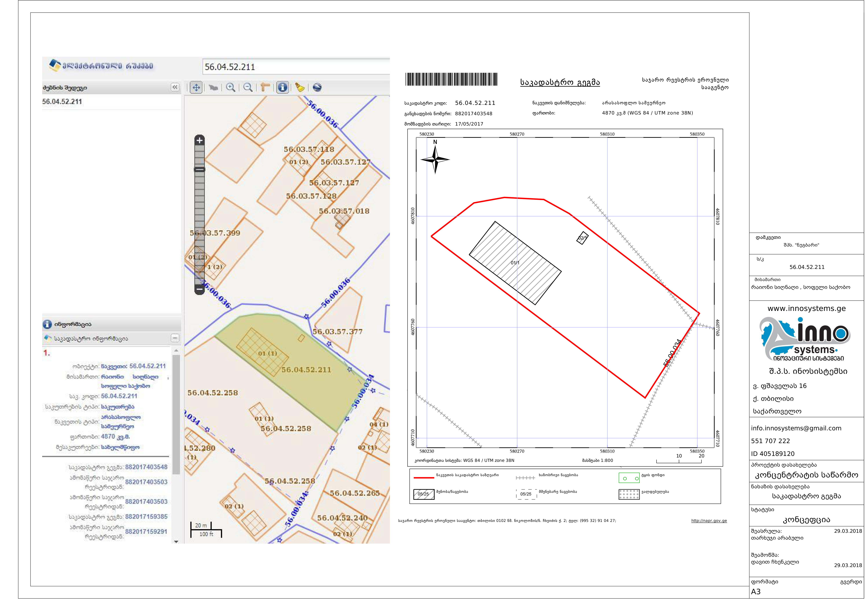
Task: Click the Inno Systems company logo
Action: [805, 339]
